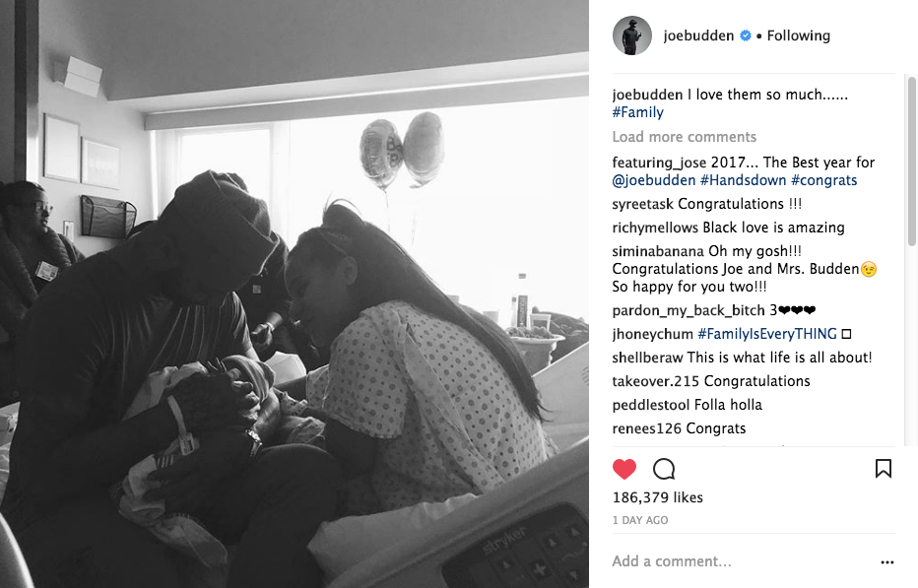Open joebudden profile picture avatar
Viewport: 918px width, 588px height.
(631, 35)
